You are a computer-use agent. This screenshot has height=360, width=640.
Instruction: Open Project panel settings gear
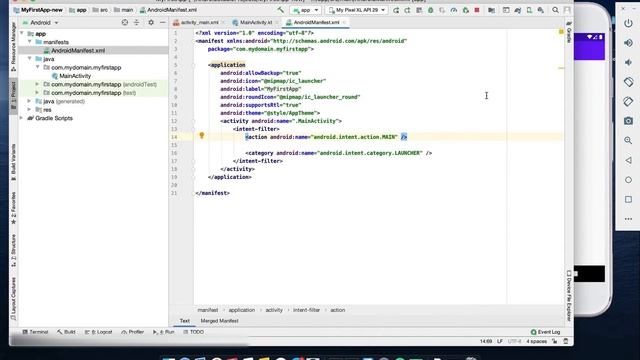[x=151, y=22]
